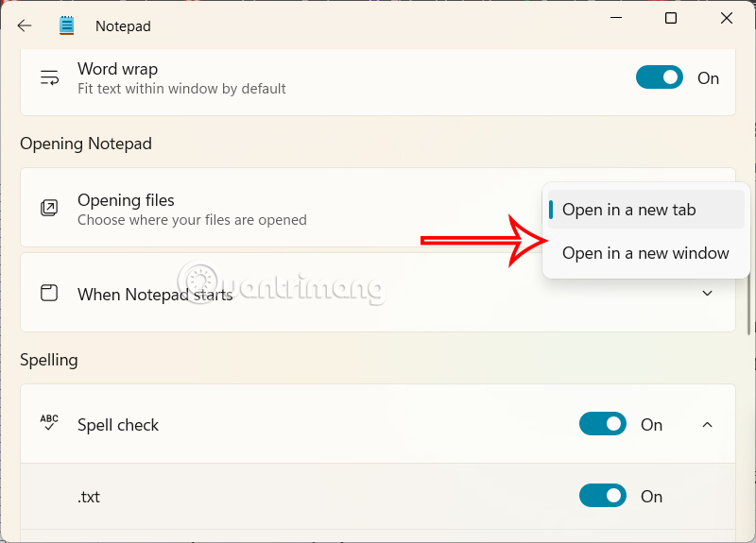Close the Notepad window

[x=727, y=18]
